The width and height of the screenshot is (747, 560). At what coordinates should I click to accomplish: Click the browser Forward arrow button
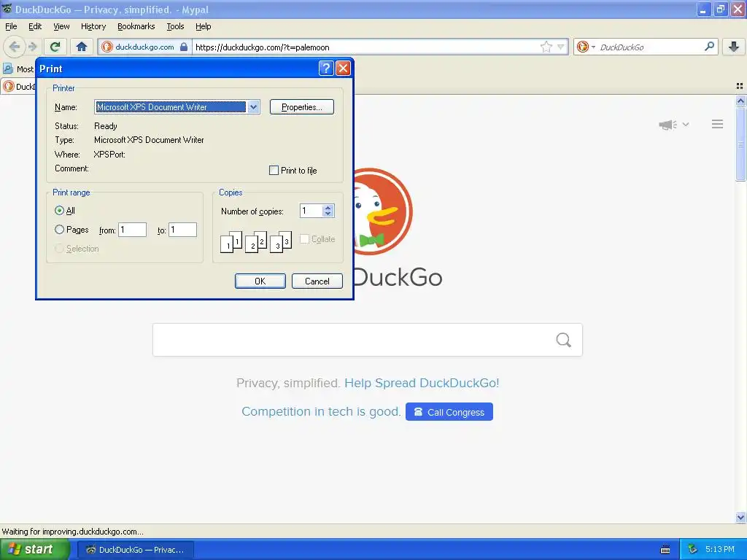pos(32,47)
